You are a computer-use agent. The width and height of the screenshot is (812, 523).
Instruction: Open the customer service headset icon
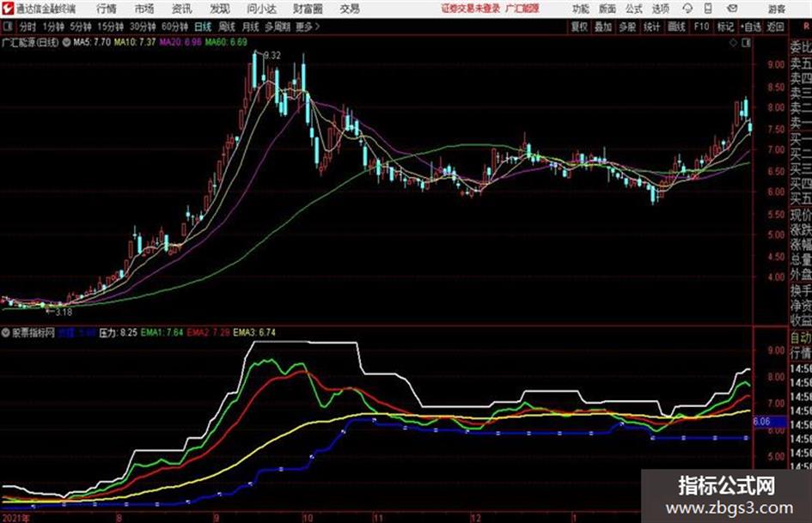687,9
